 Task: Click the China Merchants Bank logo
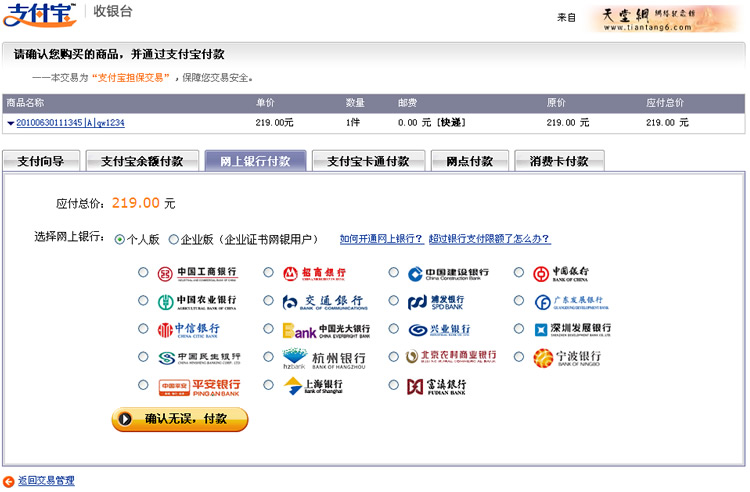tap(314, 273)
